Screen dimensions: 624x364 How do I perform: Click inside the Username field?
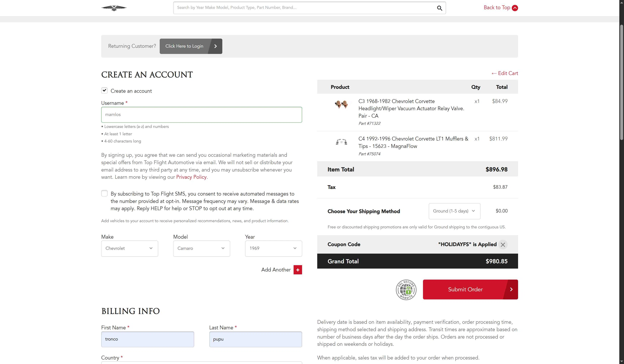(x=201, y=115)
